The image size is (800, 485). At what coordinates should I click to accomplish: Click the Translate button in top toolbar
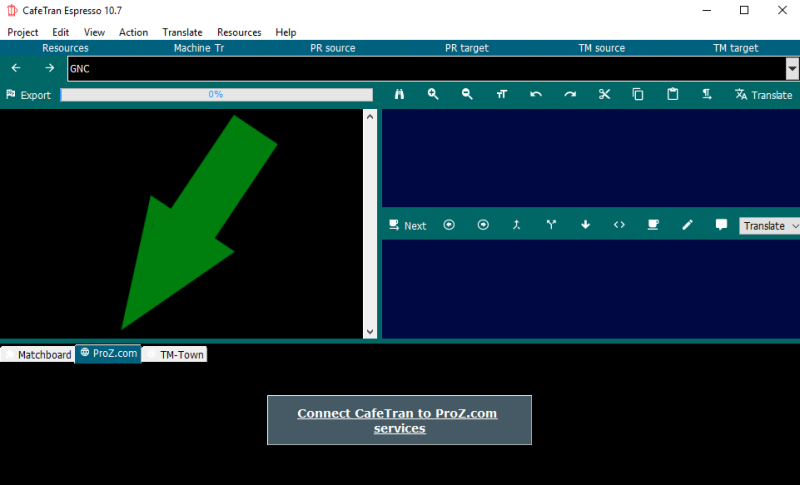point(763,95)
